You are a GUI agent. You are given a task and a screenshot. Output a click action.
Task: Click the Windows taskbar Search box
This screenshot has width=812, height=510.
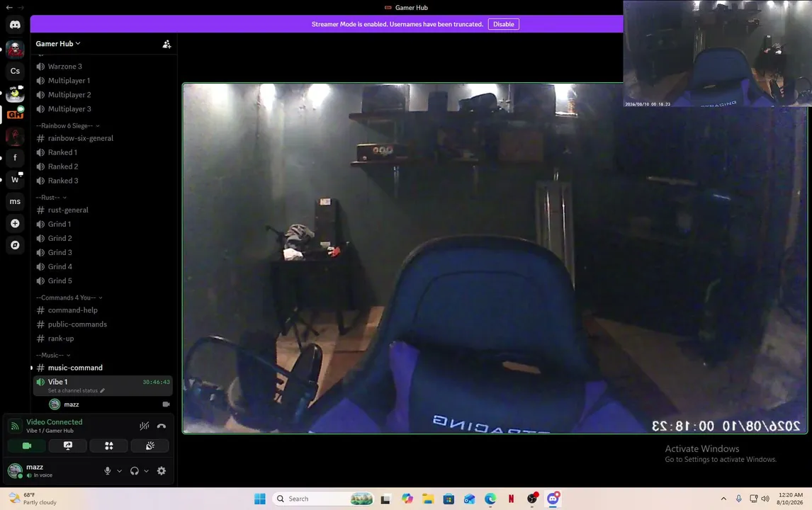[x=323, y=499]
